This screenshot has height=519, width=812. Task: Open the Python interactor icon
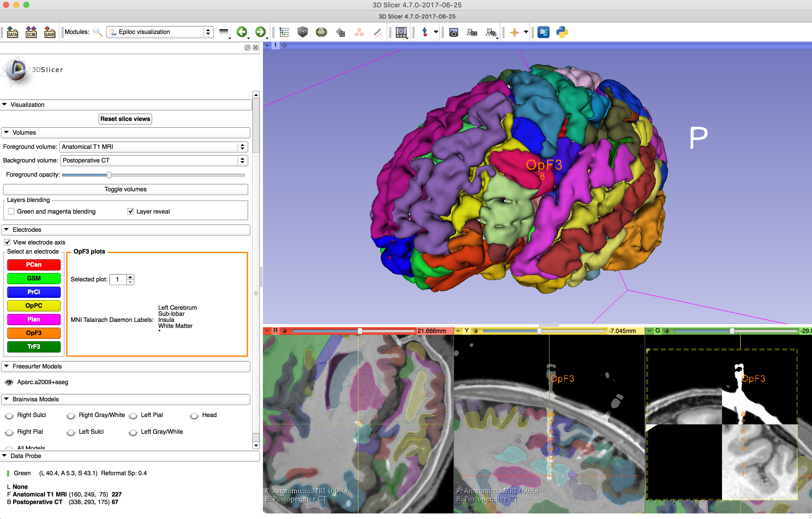click(562, 32)
